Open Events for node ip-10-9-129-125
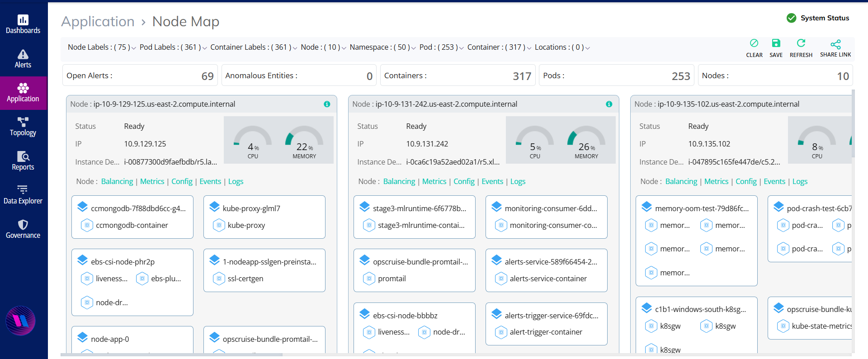Viewport: 868px width, 359px height. 211,181
